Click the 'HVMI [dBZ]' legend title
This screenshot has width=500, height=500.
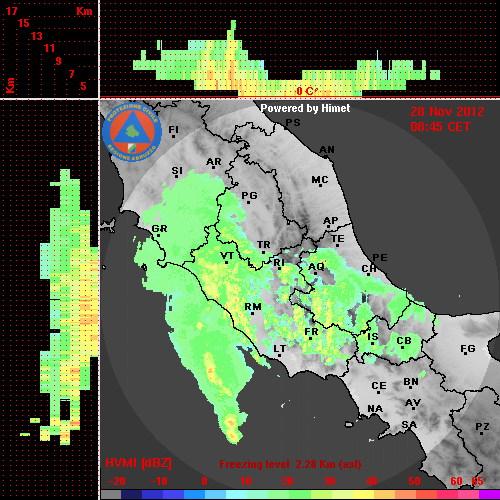(138, 463)
